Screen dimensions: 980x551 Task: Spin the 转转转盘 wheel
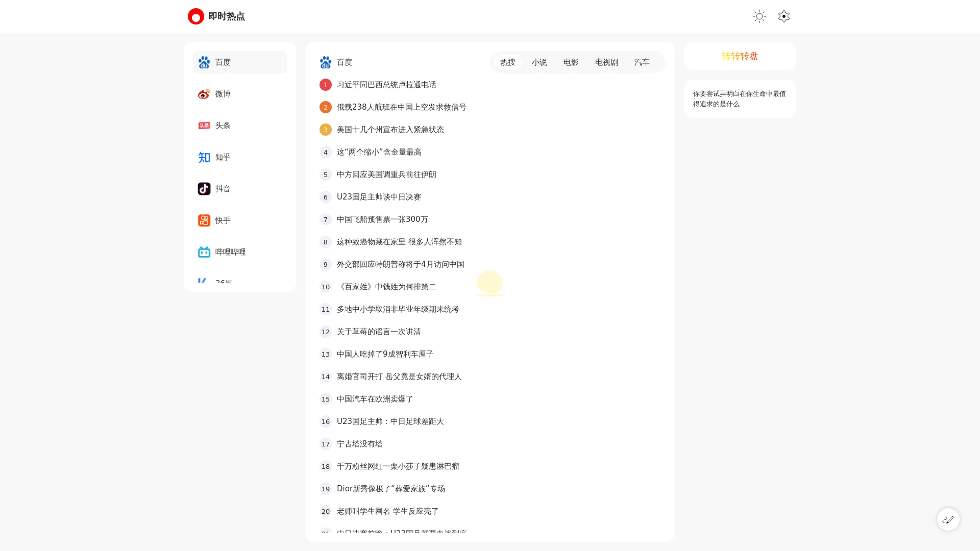tap(739, 56)
